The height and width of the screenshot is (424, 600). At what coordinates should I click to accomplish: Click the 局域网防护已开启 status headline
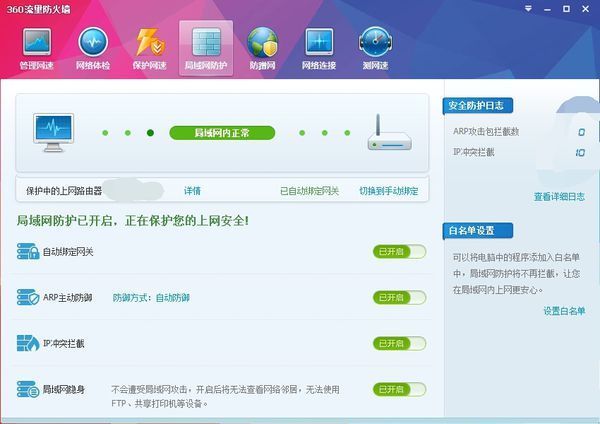tap(132, 221)
